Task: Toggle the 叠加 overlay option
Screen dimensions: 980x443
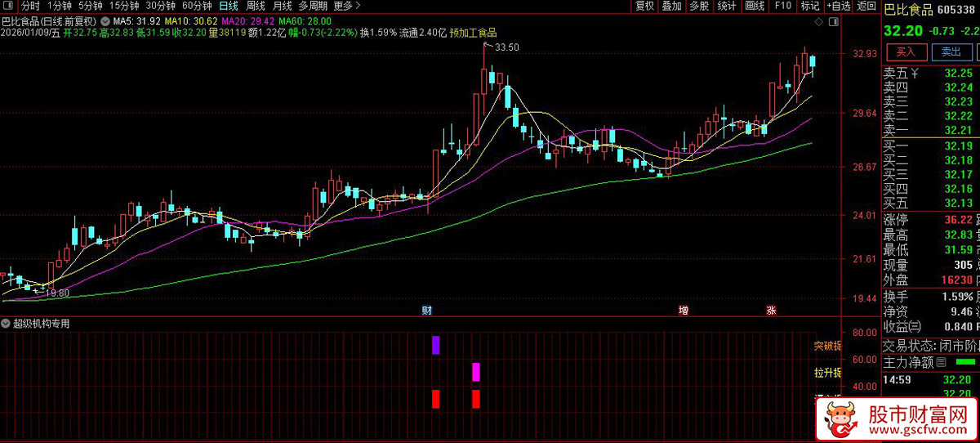Action: tap(671, 6)
